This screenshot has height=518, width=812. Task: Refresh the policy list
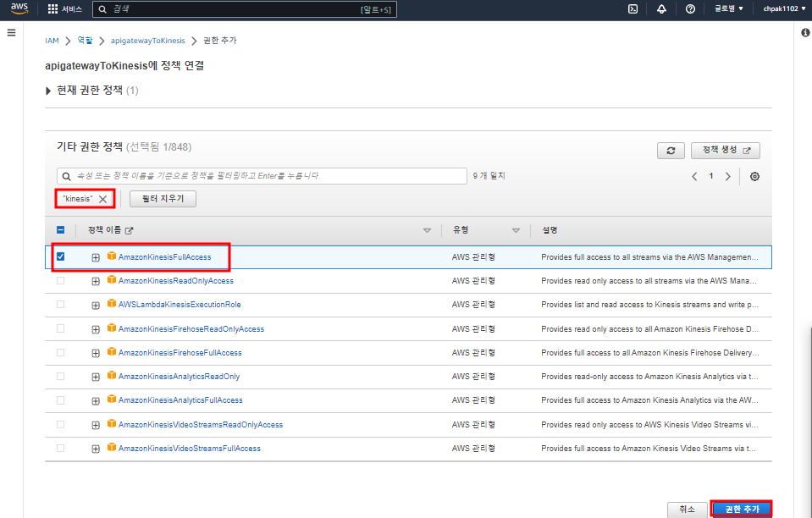[x=671, y=151]
